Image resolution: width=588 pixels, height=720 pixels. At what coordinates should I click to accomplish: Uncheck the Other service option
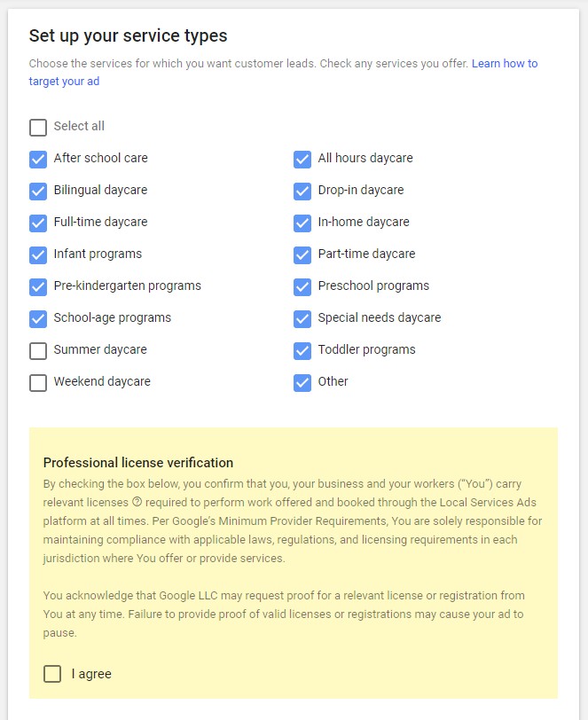coord(302,383)
